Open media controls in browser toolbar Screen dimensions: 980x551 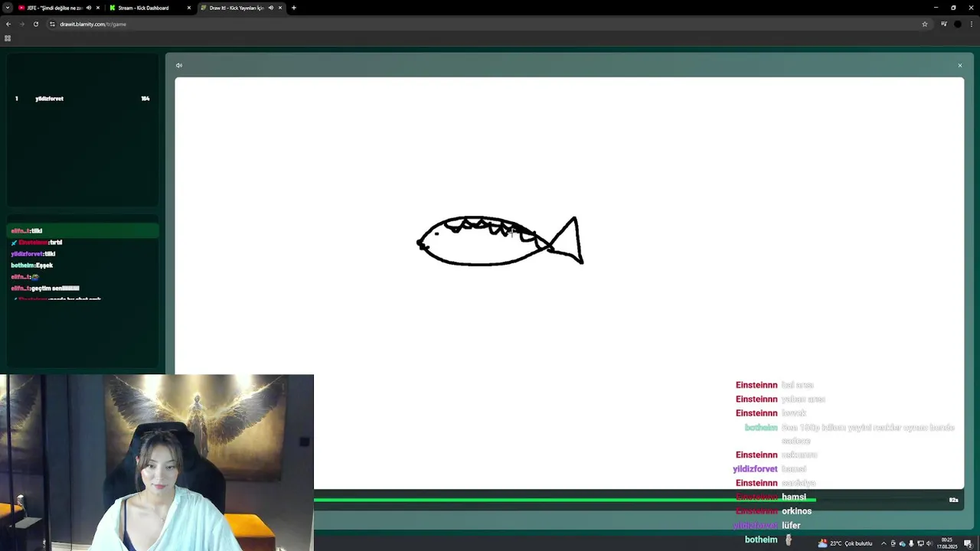tap(944, 24)
